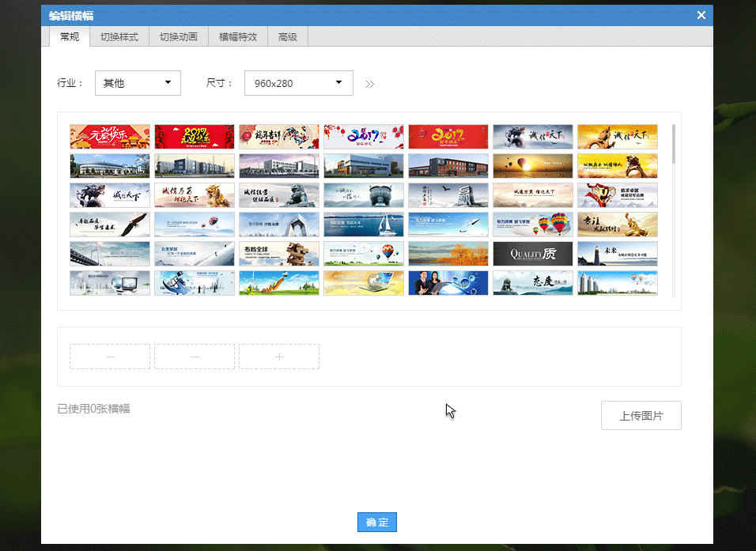The height and width of the screenshot is (551, 756).
Task: Open the 行业 dropdown showing 其他
Action: pos(138,83)
